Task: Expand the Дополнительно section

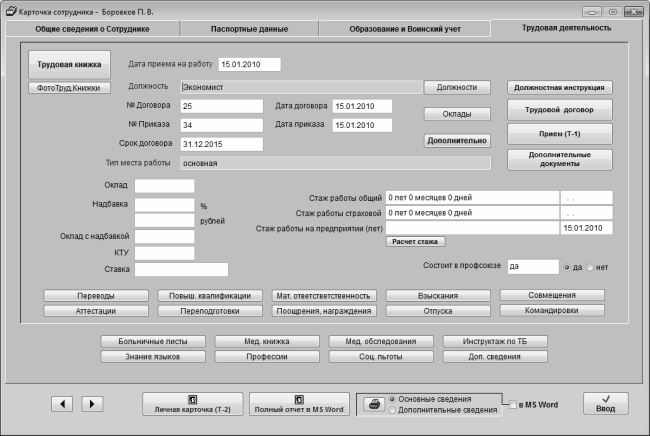Action: [x=457, y=141]
